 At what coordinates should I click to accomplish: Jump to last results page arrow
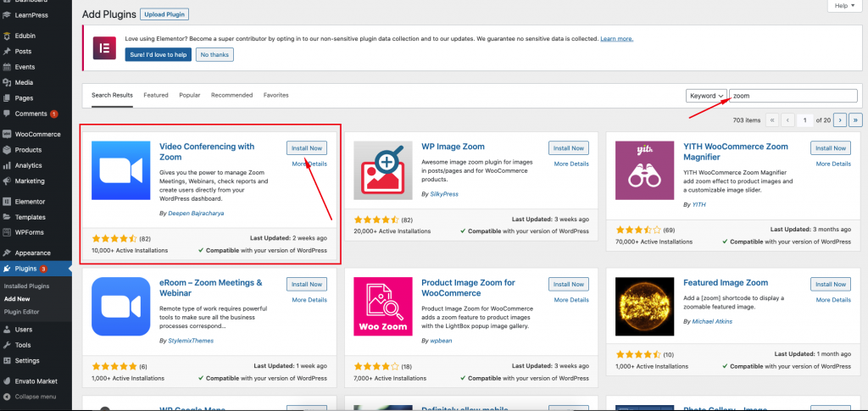(856, 119)
